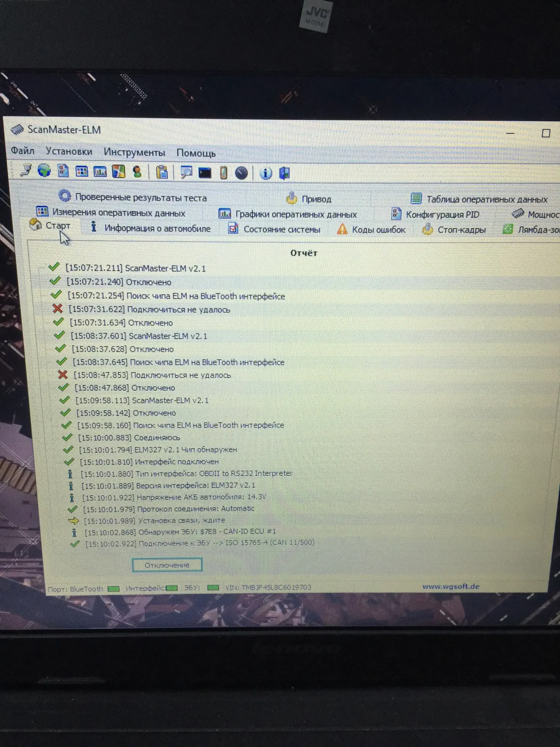Minimize the ScanMaster-ELM window

510,133
